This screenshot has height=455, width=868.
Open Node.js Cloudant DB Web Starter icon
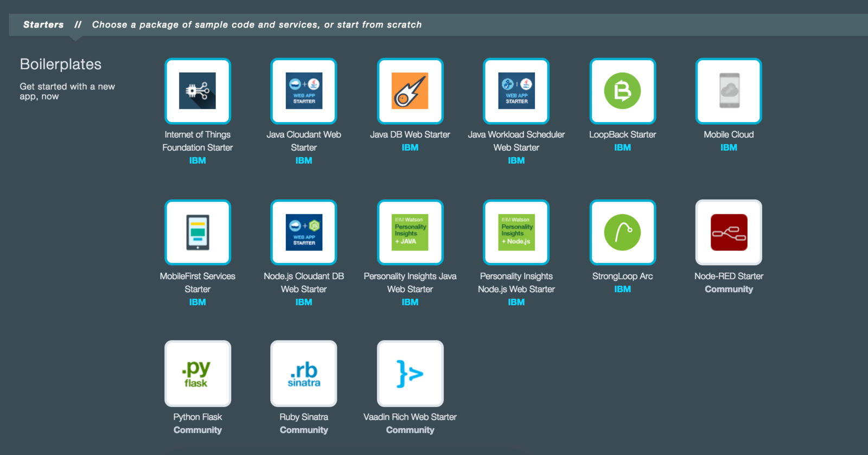304,233
